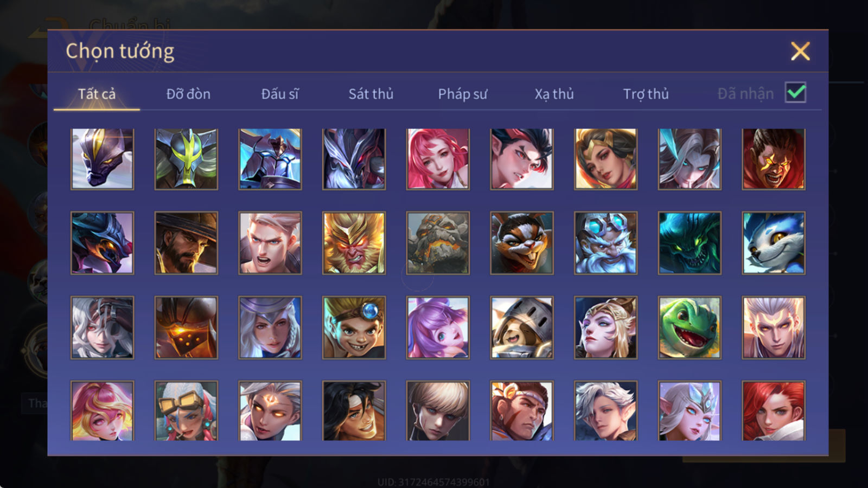The width and height of the screenshot is (868, 488).
Task: Select the red-haired woman in the bottom row
Action: pos(774,410)
